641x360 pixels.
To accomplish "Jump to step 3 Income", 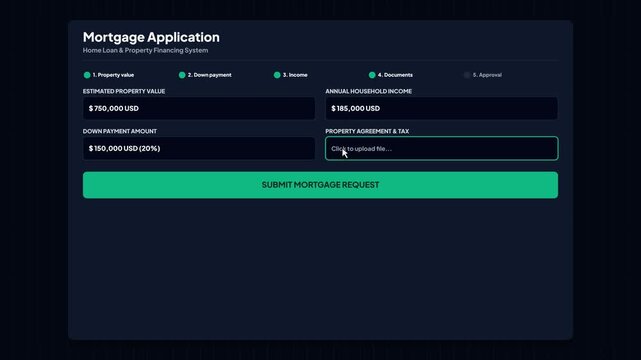I will pos(291,75).
